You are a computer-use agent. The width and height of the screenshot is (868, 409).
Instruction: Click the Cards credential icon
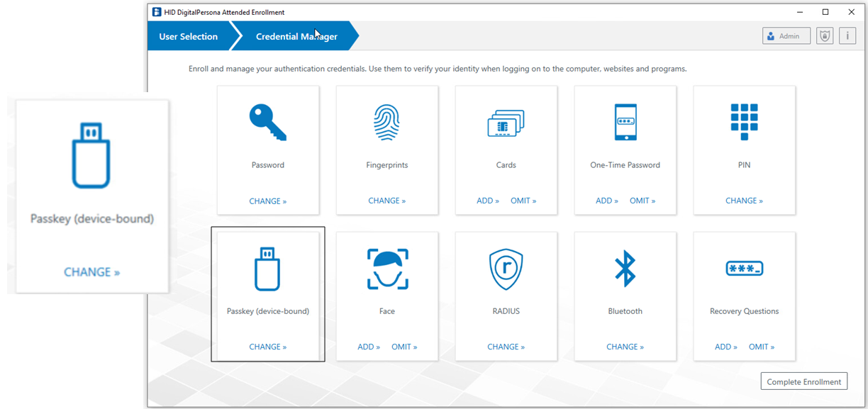pos(506,124)
